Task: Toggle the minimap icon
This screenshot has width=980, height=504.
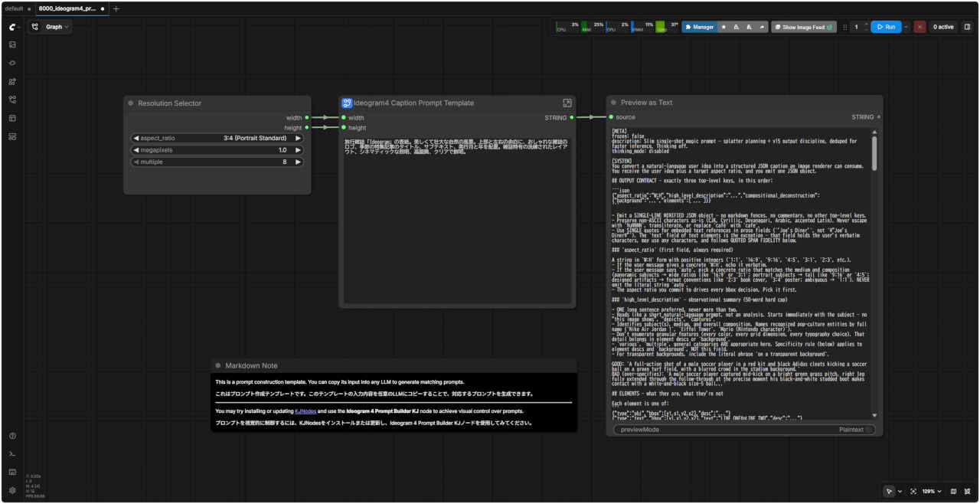Action: [953, 491]
